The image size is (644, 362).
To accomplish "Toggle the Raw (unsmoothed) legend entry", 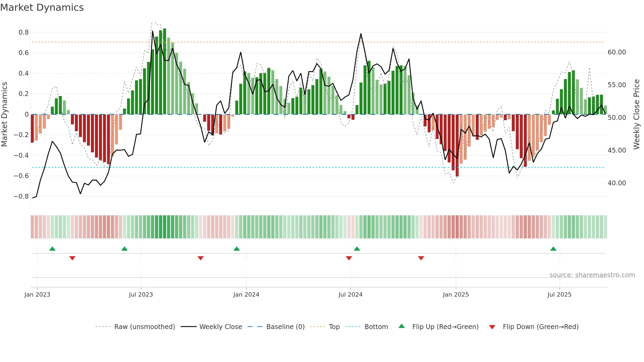I will [x=145, y=327].
